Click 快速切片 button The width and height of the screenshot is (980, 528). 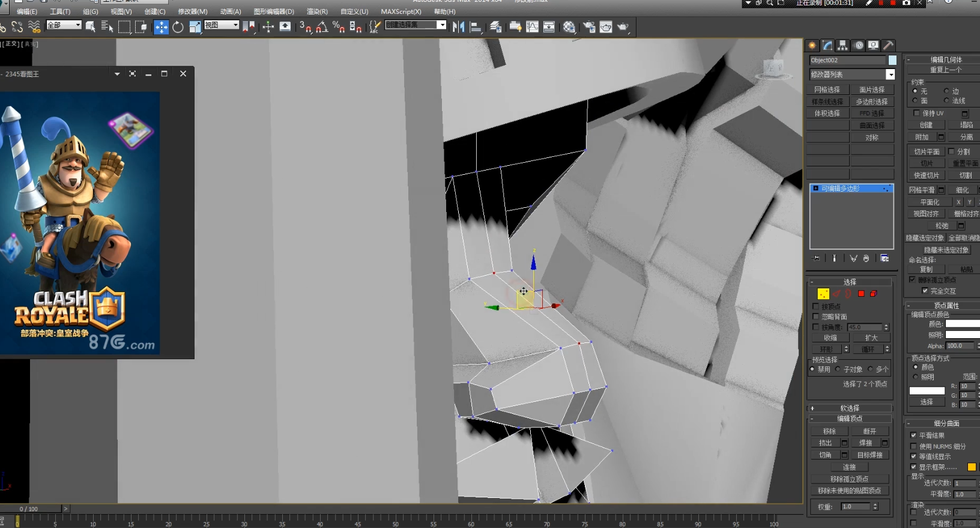926,175
